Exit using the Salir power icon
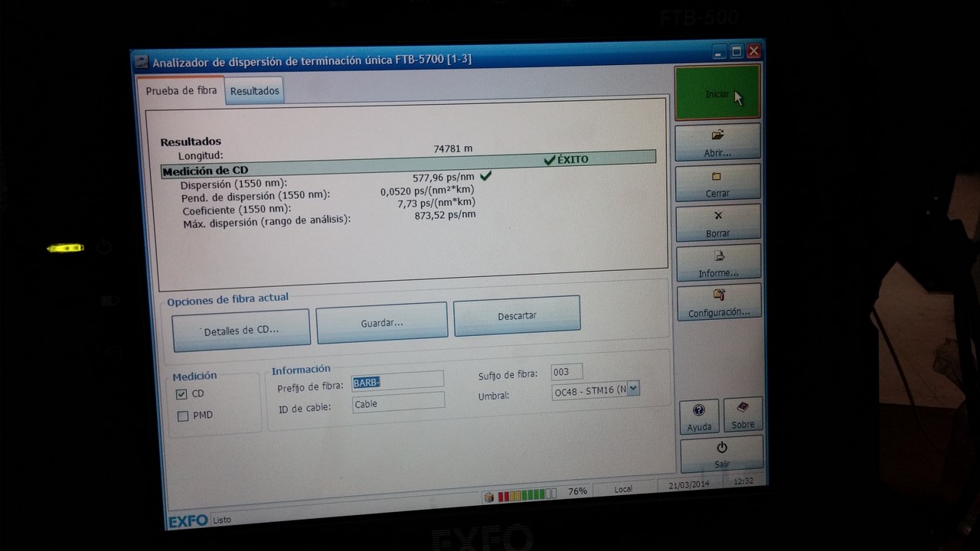 [721, 448]
